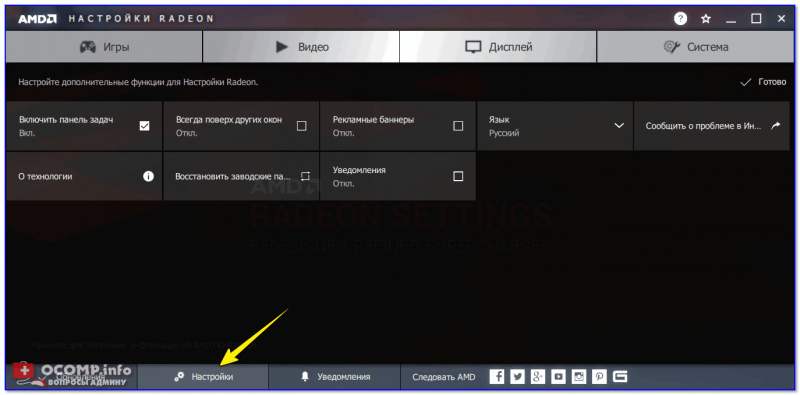Maximize the Radeon settings window

756,19
